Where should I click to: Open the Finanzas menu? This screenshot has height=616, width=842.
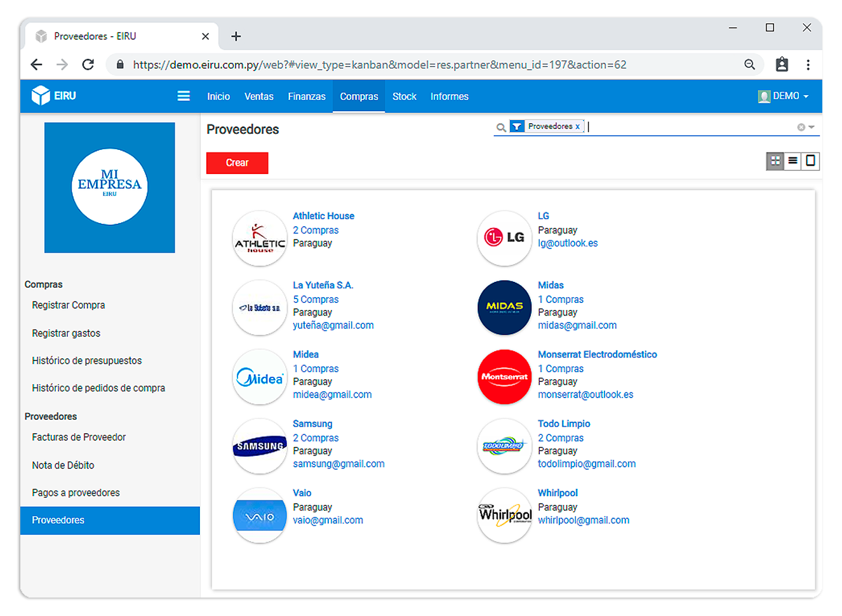click(x=307, y=97)
